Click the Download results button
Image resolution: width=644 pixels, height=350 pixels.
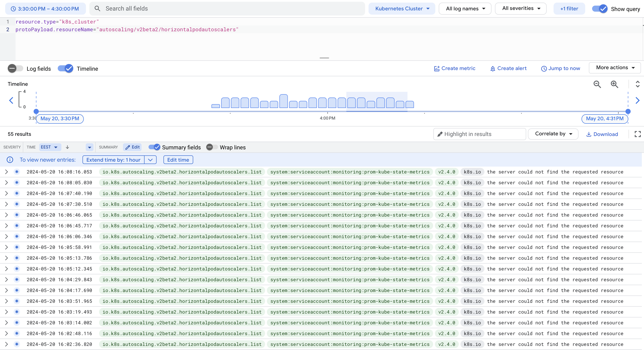[602, 134]
